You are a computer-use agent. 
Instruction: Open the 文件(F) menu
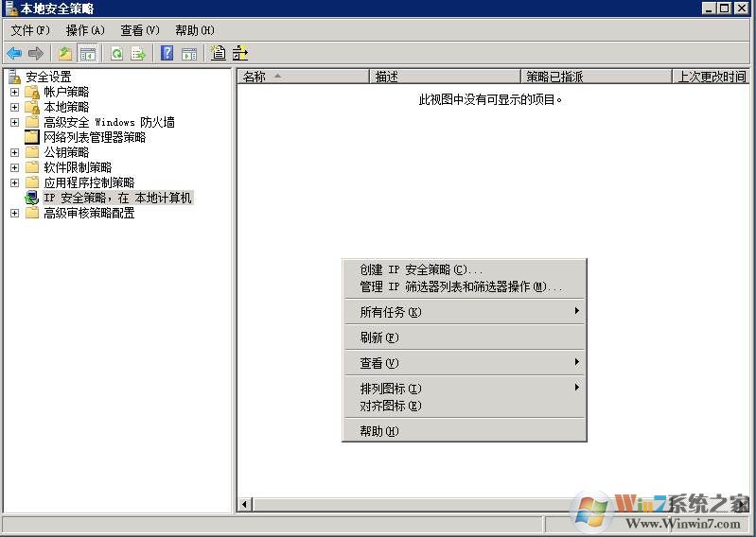point(30,30)
